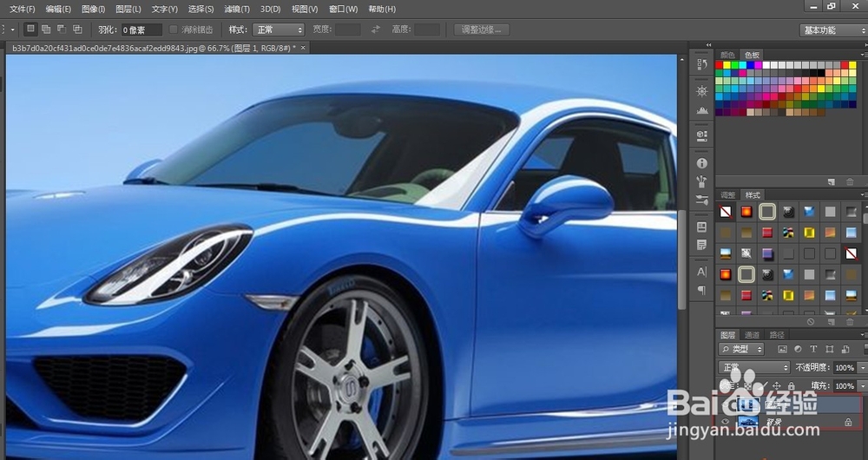Viewport: 868px width, 460px height.
Task: Toggle lock image pixels brush icon
Action: point(763,386)
